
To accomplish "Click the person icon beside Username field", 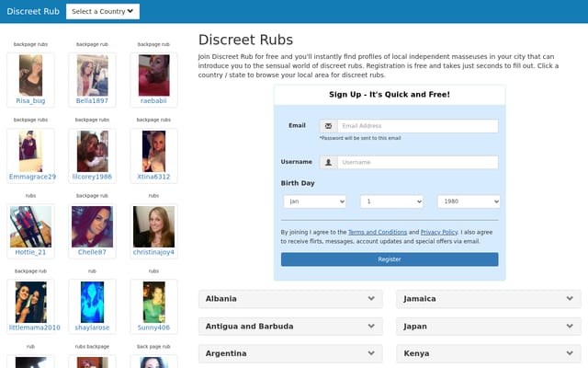I will pyautogui.click(x=328, y=162).
